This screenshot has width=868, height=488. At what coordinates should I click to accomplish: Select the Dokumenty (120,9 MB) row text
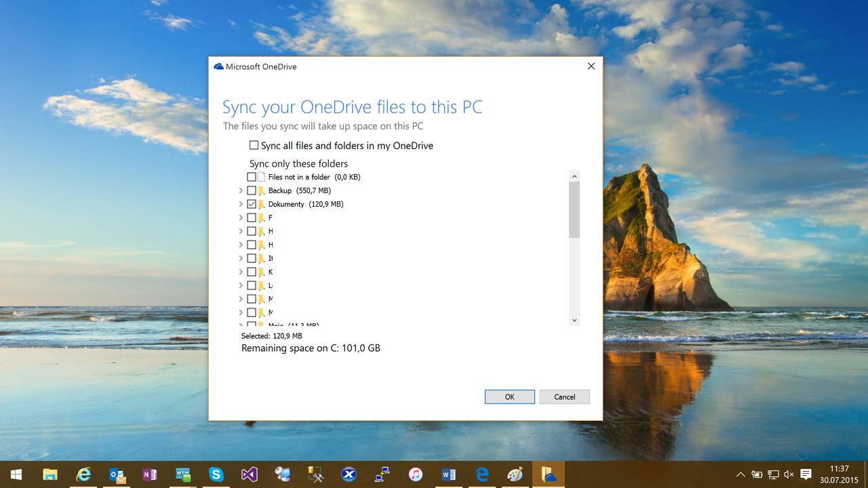coord(306,204)
